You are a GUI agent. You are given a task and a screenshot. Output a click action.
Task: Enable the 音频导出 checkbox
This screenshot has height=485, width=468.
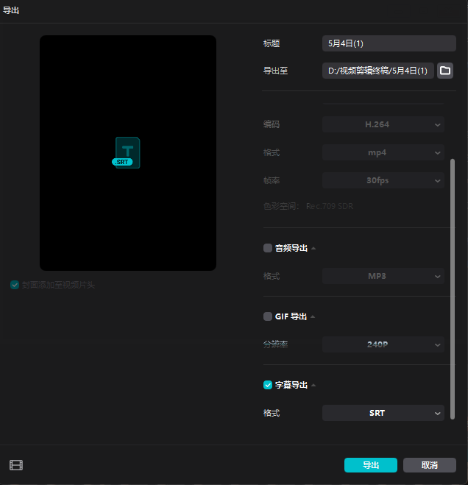(x=268, y=248)
